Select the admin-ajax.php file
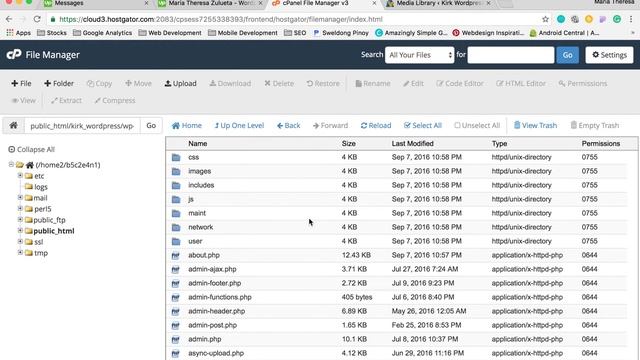 [397, 269]
